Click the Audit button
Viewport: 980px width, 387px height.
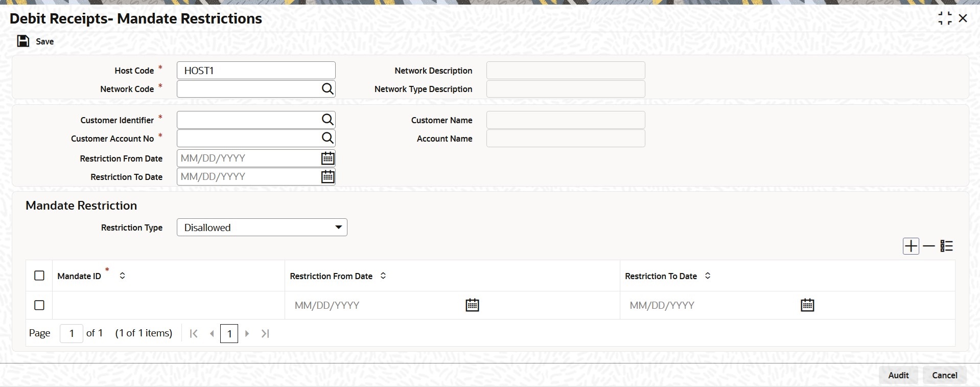[x=898, y=375]
